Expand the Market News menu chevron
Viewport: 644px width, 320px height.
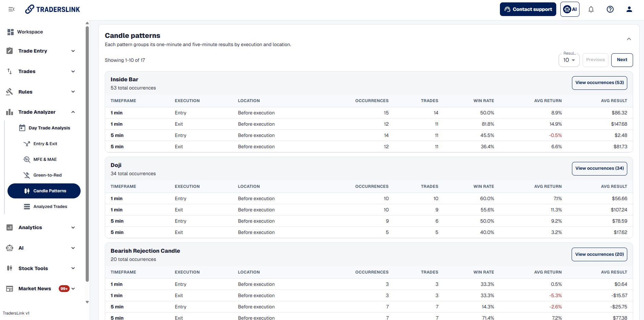pyautogui.click(x=73, y=289)
